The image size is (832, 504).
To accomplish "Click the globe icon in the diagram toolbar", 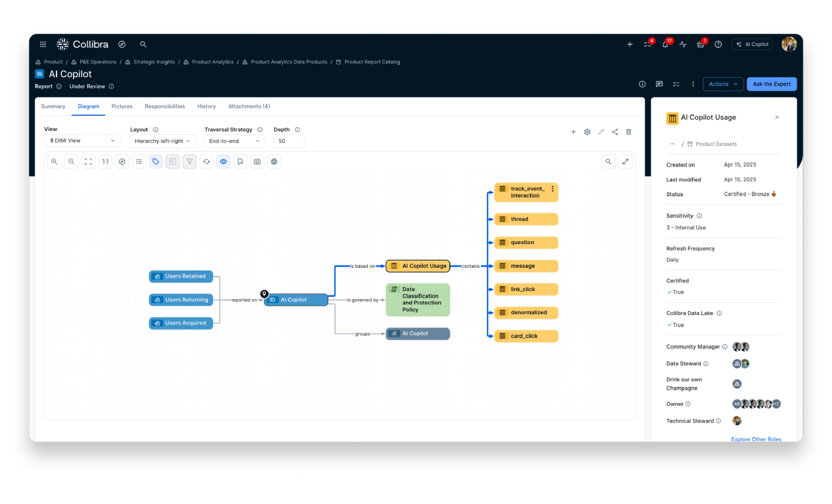I will (274, 162).
